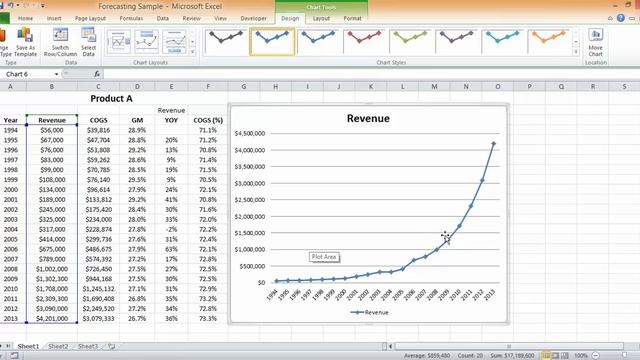Image resolution: width=640 pixels, height=360 pixels.
Task: Click the Name Box field
Action: 28,74
